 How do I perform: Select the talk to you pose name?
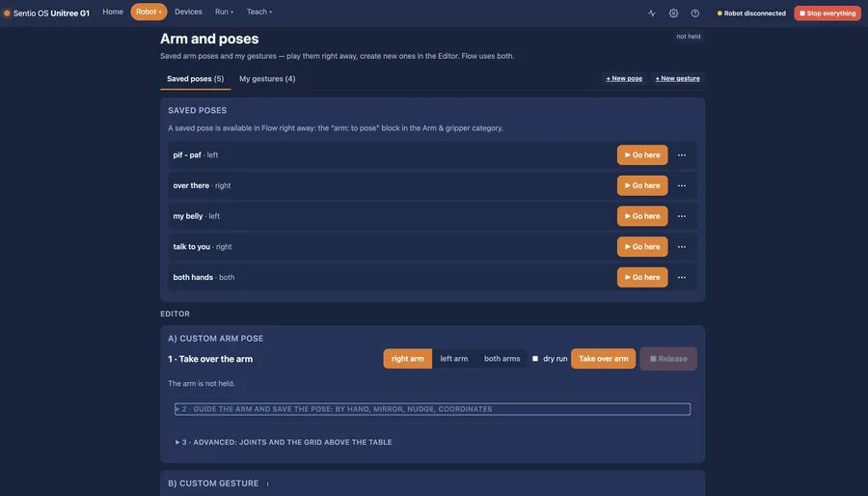click(192, 247)
